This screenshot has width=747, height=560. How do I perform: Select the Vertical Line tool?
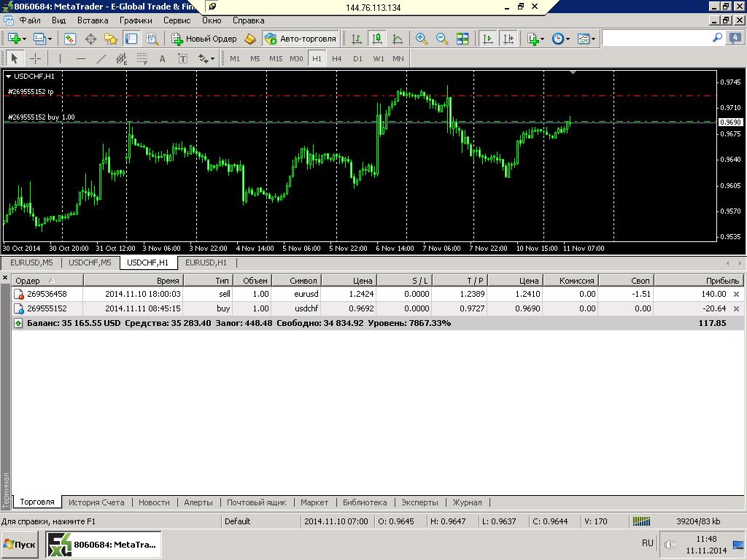[x=60, y=58]
